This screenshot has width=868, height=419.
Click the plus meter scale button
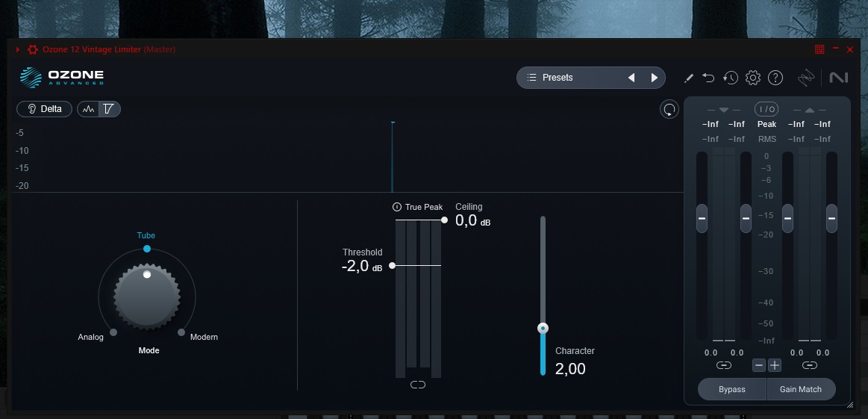[775, 365]
